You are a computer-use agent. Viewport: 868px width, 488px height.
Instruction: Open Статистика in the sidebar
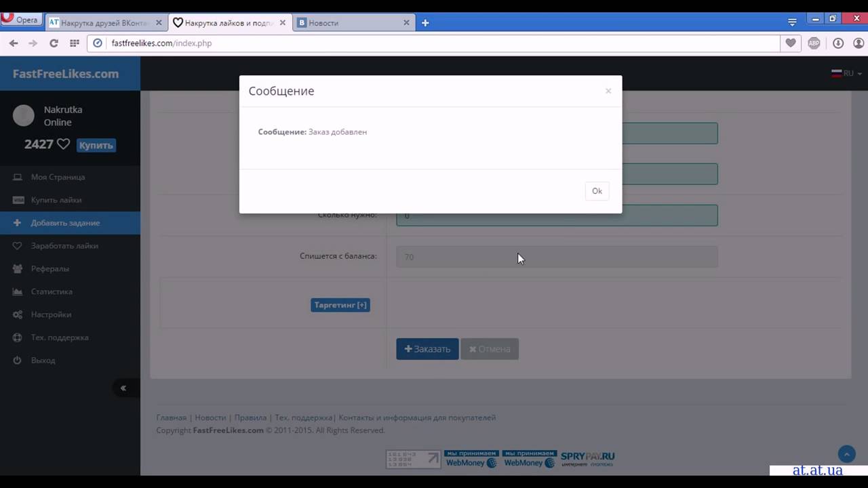(x=70, y=291)
